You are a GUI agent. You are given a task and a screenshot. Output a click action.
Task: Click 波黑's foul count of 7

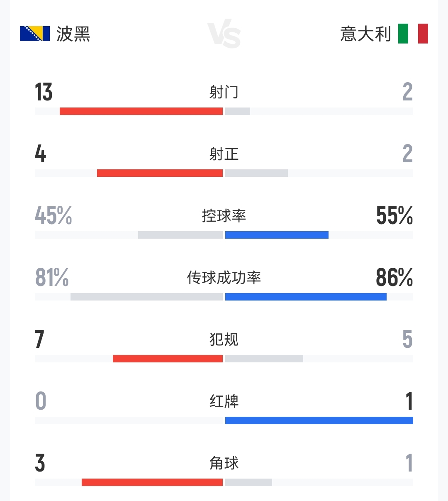point(39,340)
